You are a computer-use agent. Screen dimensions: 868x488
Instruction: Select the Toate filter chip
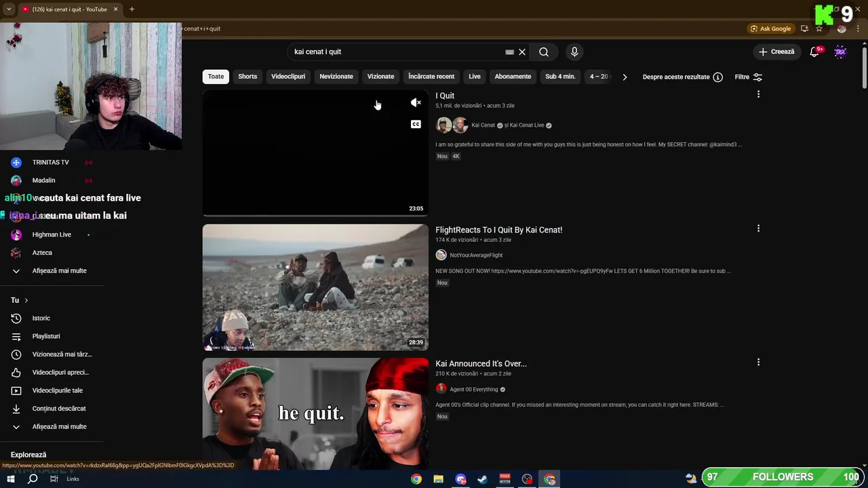(216, 77)
